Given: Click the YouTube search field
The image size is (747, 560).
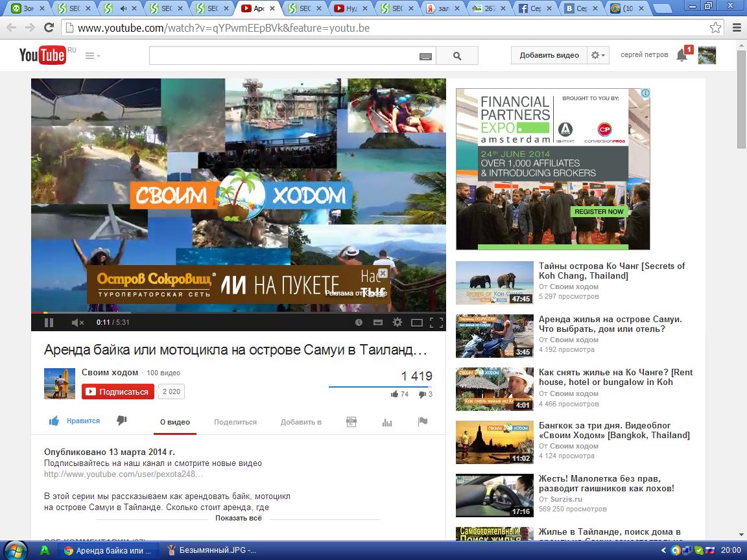Looking at the screenshot, I should tap(283, 56).
